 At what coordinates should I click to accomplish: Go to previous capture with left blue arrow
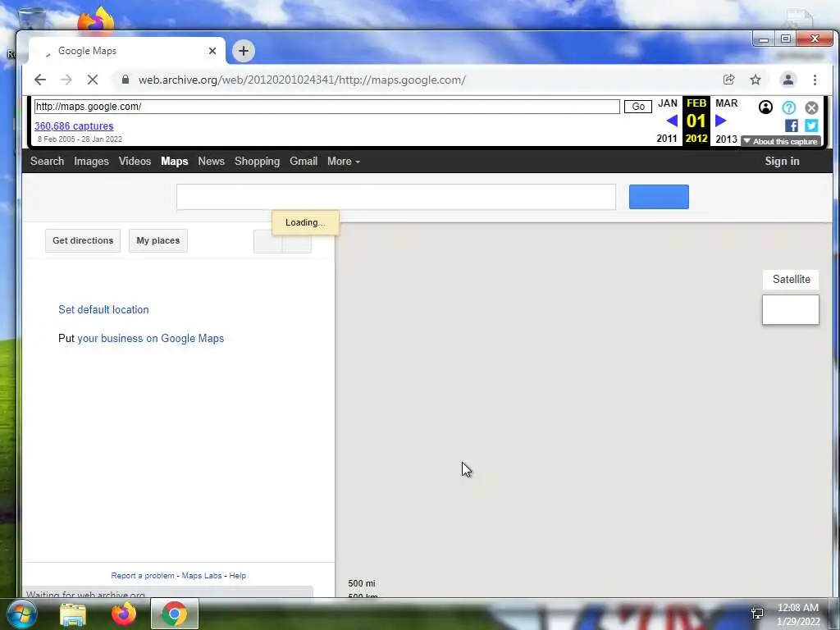672,121
